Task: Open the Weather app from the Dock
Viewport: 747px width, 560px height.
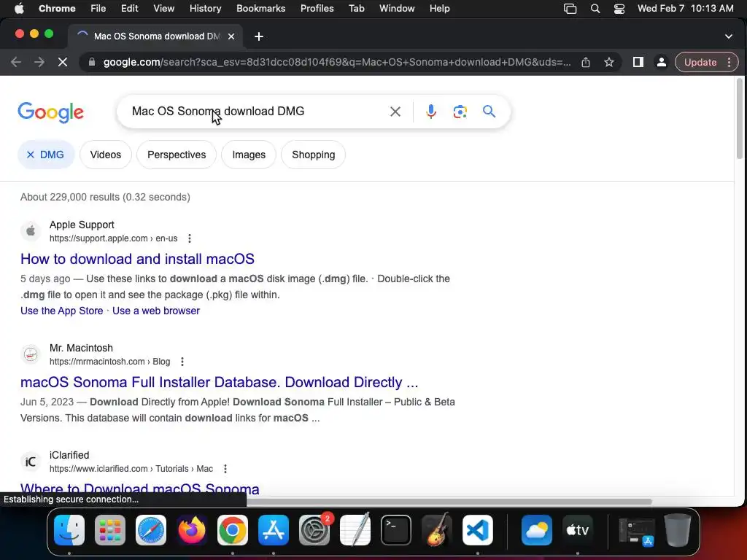Action: (537, 530)
